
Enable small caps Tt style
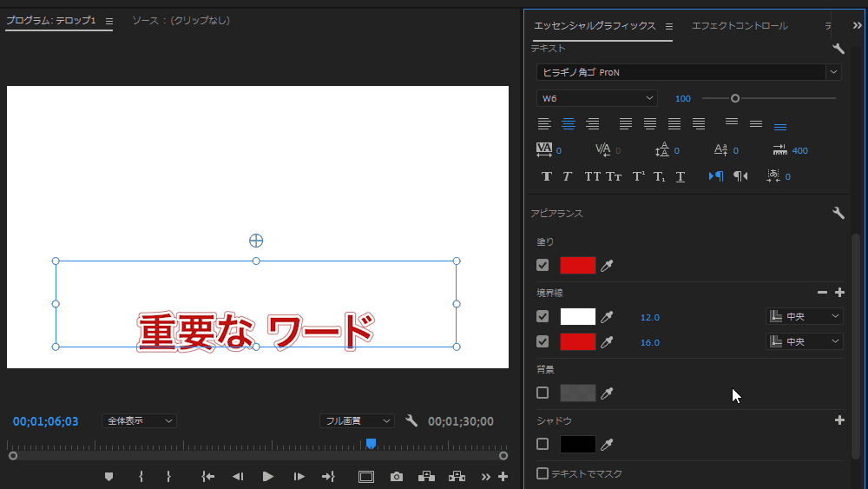click(x=614, y=176)
